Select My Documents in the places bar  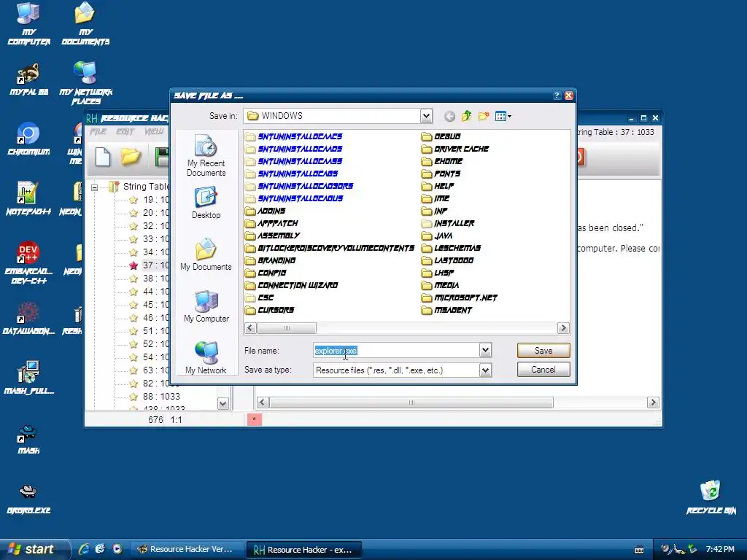pos(206,254)
